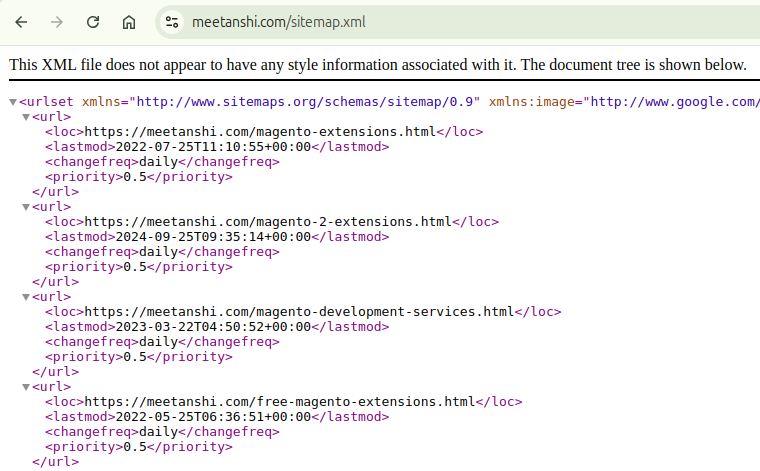Click the closing url tag after magento-extensions.html entry
This screenshot has width=760, height=471.
(x=55, y=192)
